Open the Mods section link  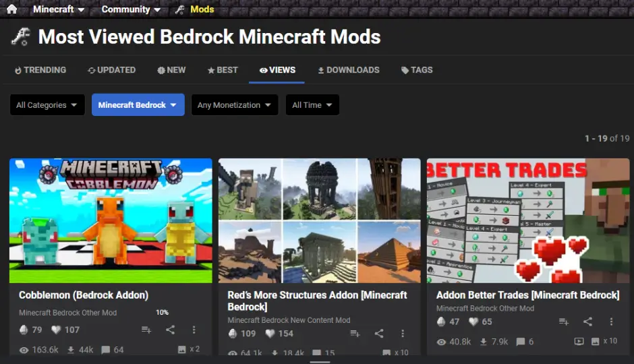pyautogui.click(x=194, y=9)
